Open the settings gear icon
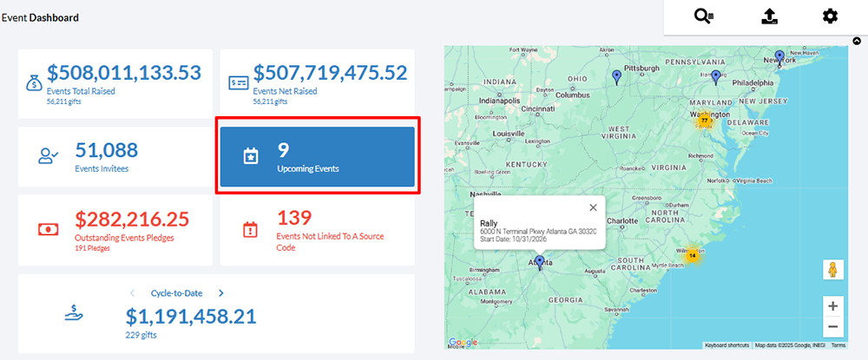 click(830, 16)
